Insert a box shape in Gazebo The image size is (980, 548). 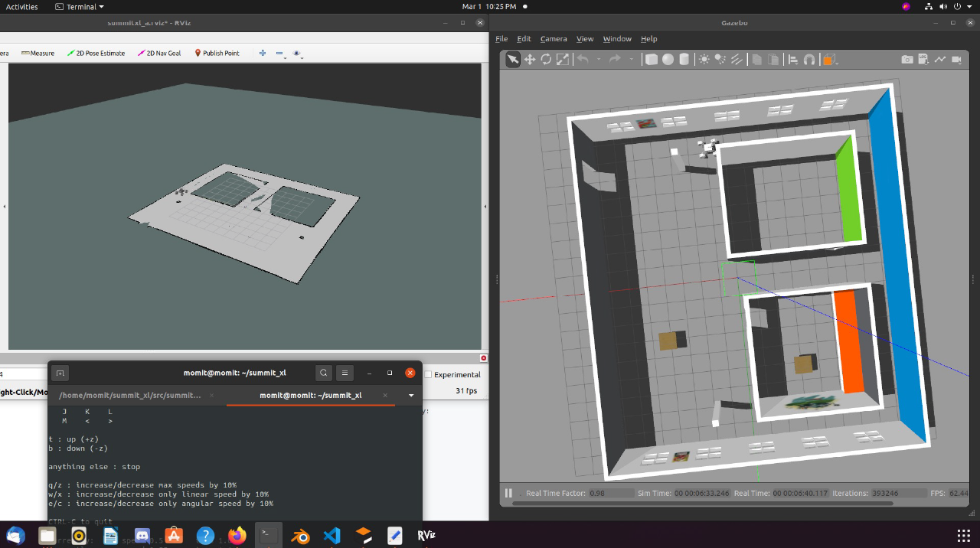(x=652, y=60)
